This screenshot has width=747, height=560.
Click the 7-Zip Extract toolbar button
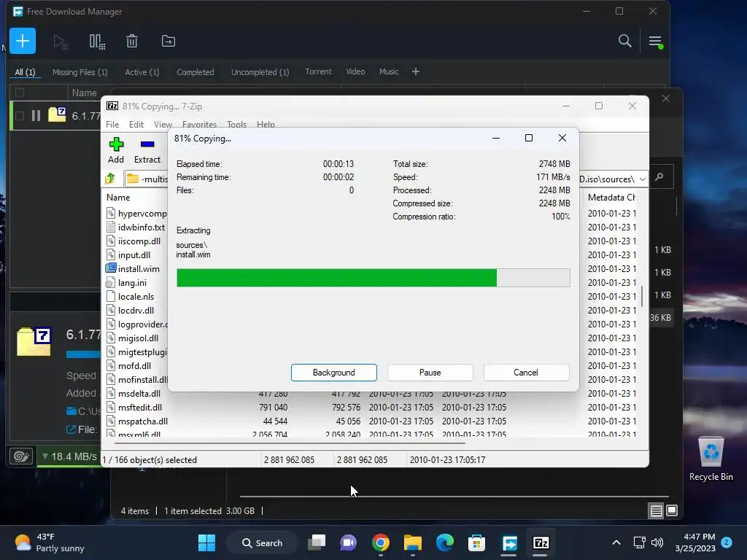coord(147,150)
